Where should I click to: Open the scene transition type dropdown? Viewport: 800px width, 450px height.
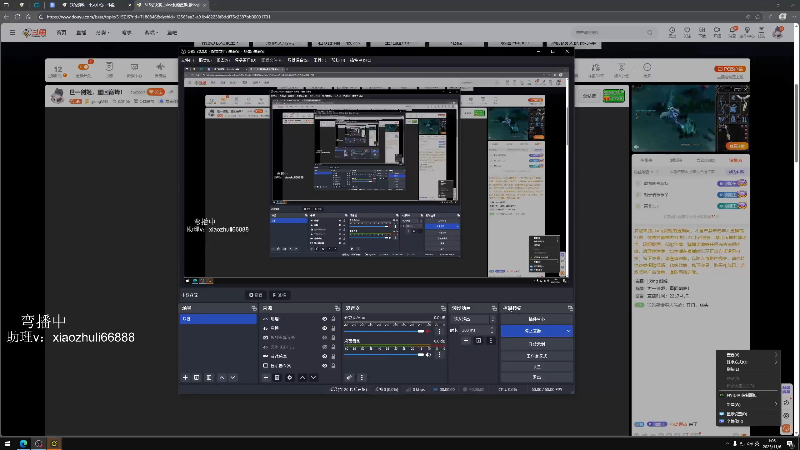471,319
